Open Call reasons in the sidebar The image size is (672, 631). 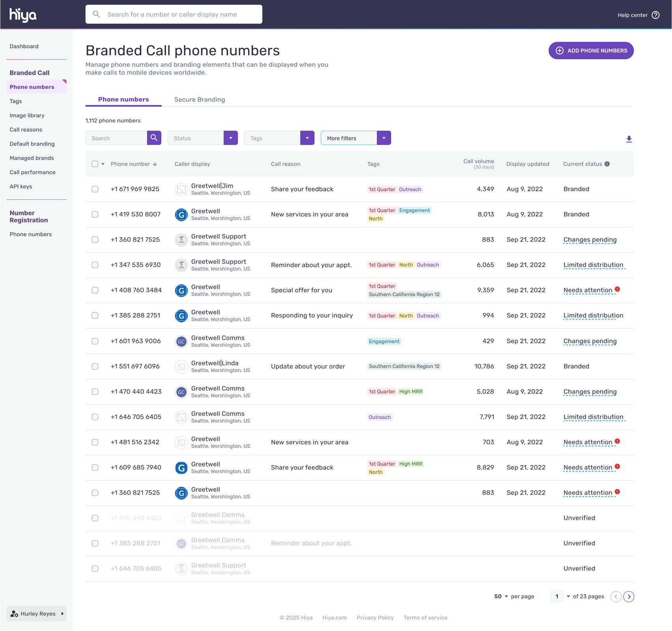tap(26, 130)
